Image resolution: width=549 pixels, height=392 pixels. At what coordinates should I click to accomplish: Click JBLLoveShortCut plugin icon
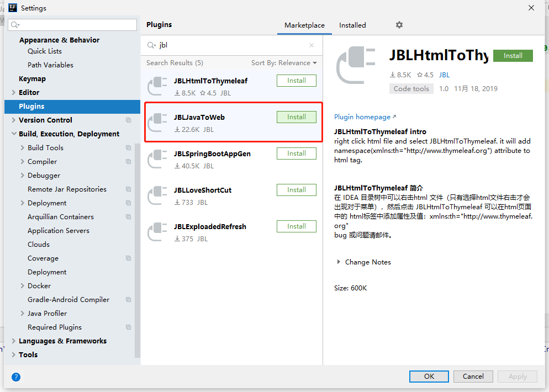pos(157,195)
